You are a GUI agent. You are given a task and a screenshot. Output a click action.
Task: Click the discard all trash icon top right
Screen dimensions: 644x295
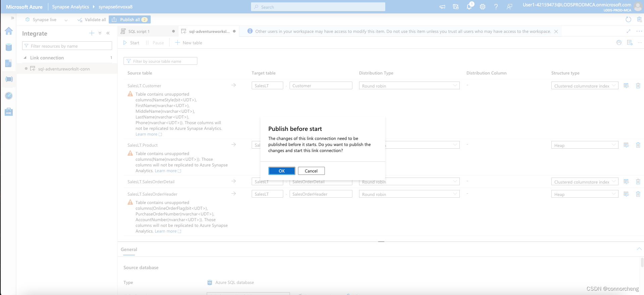point(639,19)
